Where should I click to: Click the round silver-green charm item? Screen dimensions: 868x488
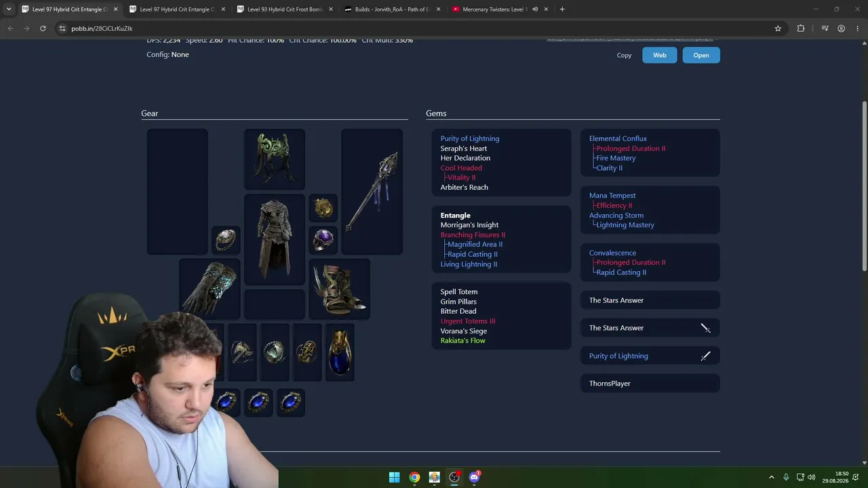tap(275, 352)
